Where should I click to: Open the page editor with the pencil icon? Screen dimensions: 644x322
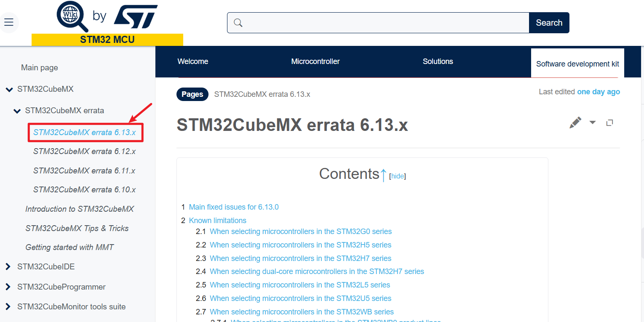click(x=575, y=122)
